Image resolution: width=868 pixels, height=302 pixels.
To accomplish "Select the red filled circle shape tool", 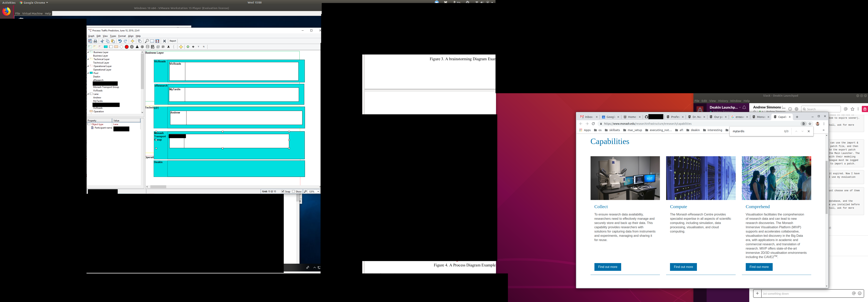I will pyautogui.click(x=127, y=47).
